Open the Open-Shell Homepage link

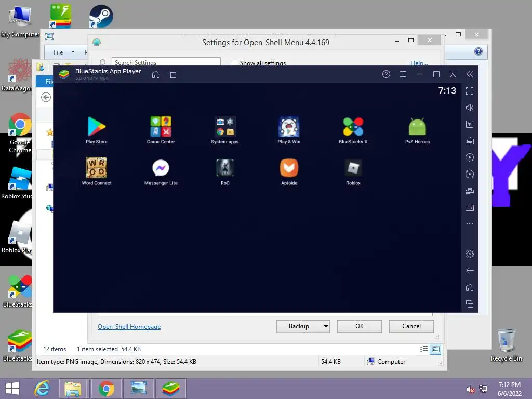point(129,326)
